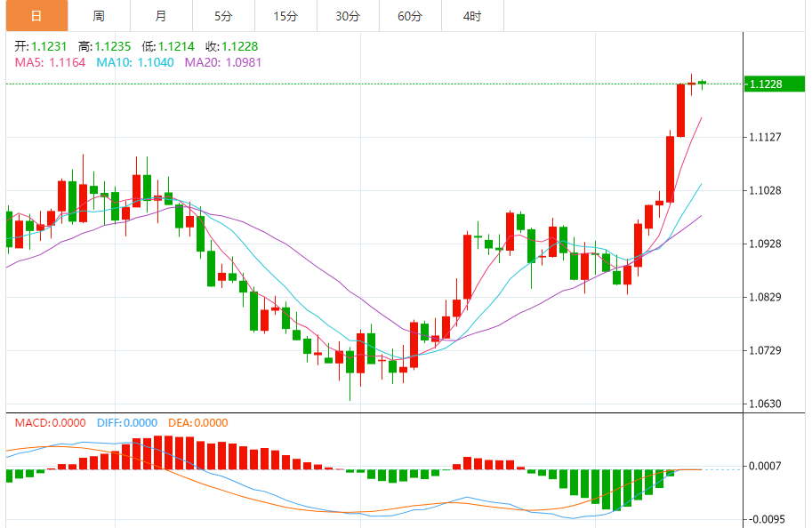Switch to the 月 monthly tab
Image resolution: width=812 pixels, height=528 pixels.
[161, 15]
